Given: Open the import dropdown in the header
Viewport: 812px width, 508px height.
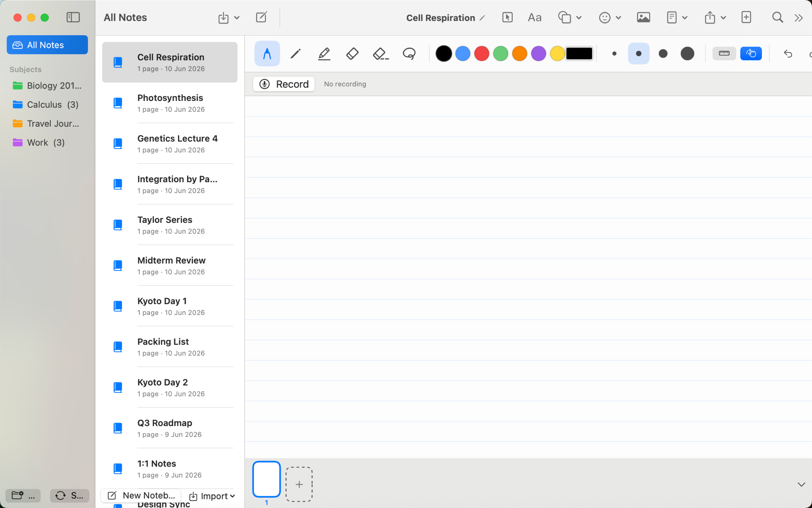Looking at the screenshot, I should 229,17.
